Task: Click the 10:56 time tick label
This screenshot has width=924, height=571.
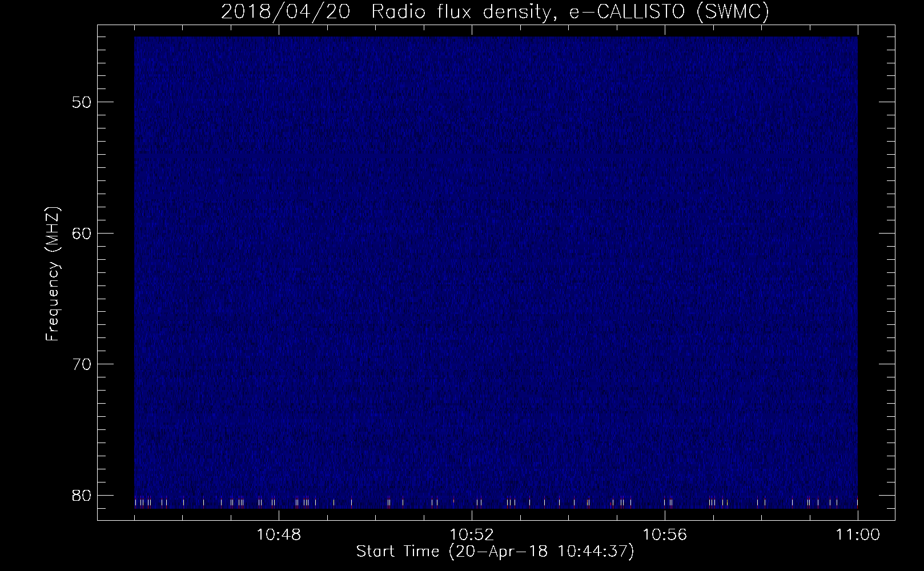Action: pyautogui.click(x=665, y=534)
